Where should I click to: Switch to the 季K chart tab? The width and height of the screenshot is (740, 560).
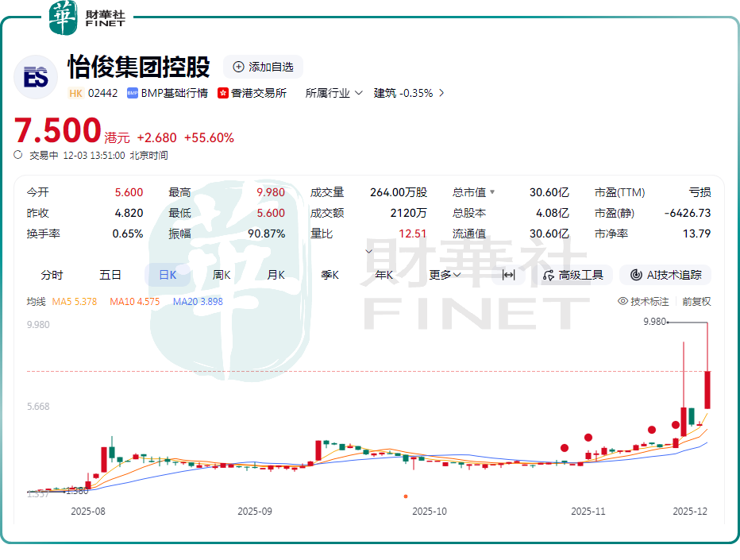(330, 275)
